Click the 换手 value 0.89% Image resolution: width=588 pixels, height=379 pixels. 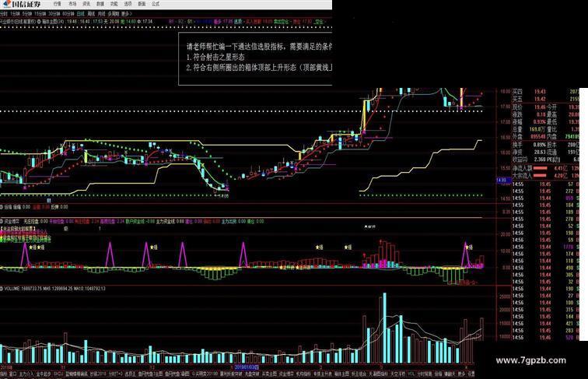(539, 145)
